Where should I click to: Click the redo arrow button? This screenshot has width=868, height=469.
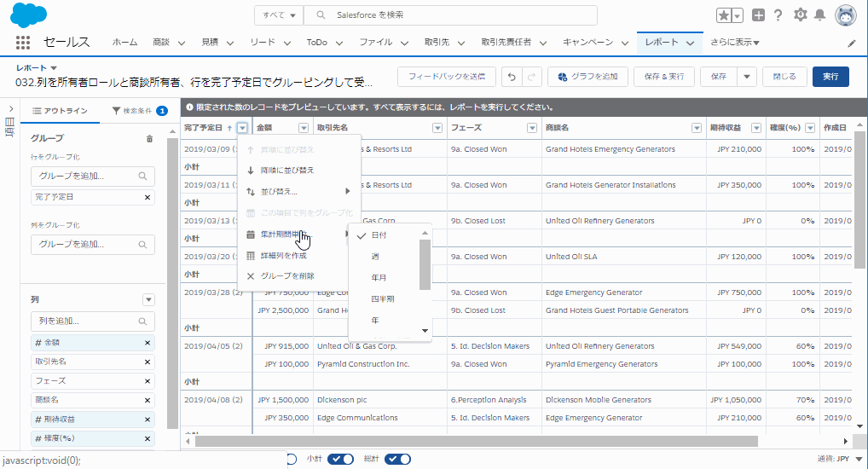coord(531,77)
